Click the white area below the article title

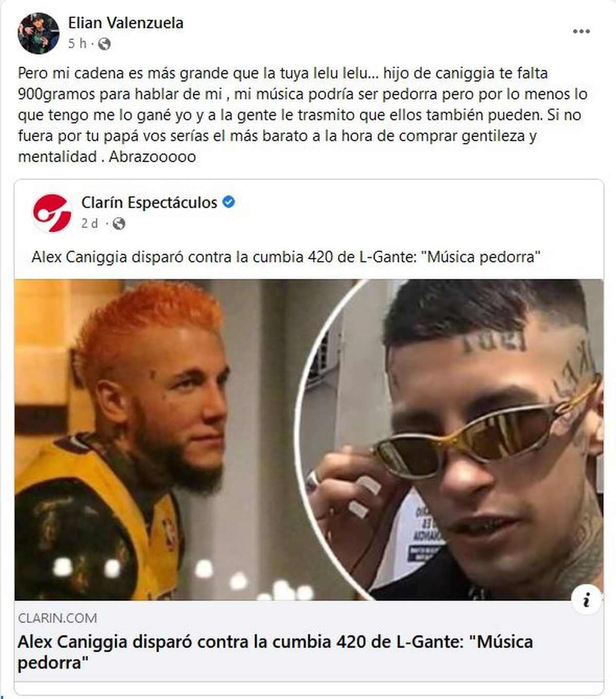(x=309, y=677)
